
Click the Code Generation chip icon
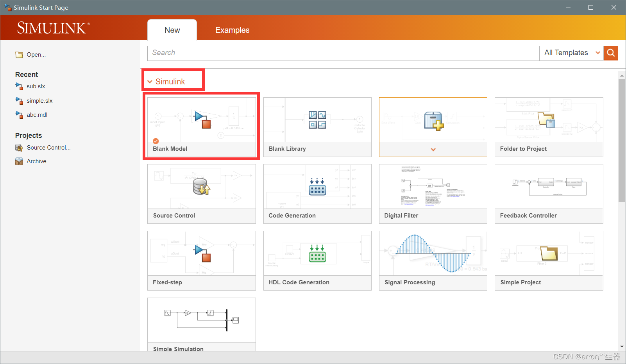[x=317, y=187]
